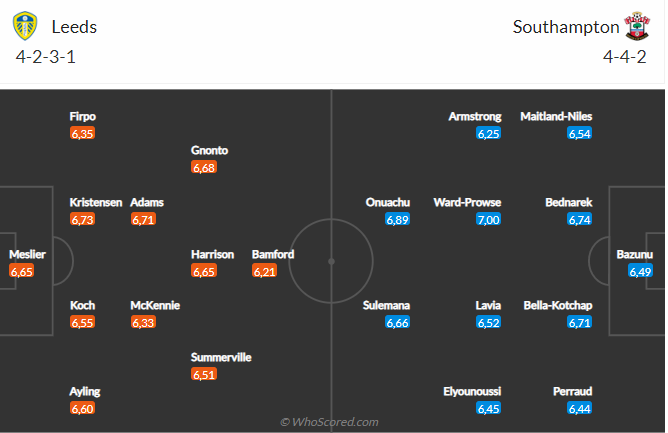This screenshot has height=433, width=668.
Task: Click on player name Summerville
Action: (x=221, y=357)
